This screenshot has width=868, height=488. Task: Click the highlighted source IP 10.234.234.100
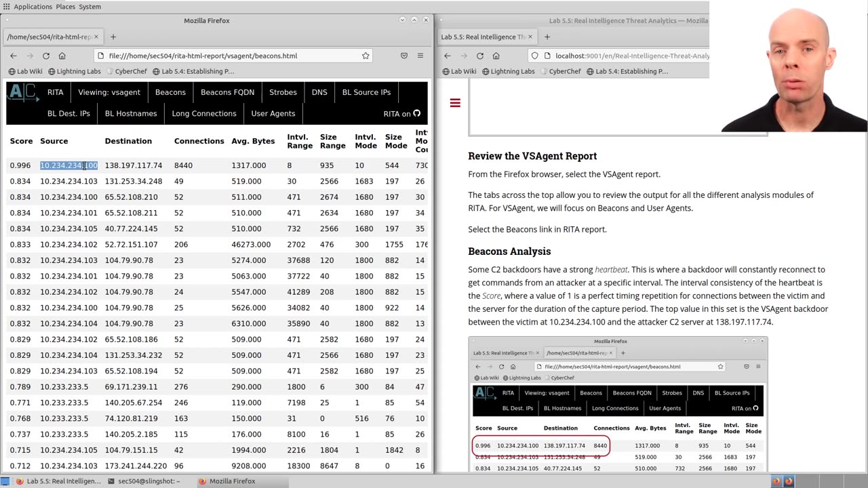click(x=68, y=165)
